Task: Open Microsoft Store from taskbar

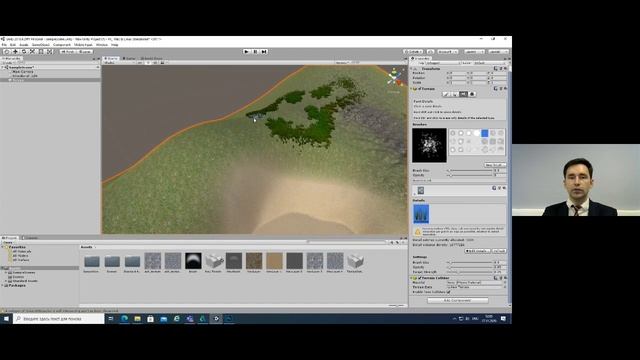Action: [151, 319]
